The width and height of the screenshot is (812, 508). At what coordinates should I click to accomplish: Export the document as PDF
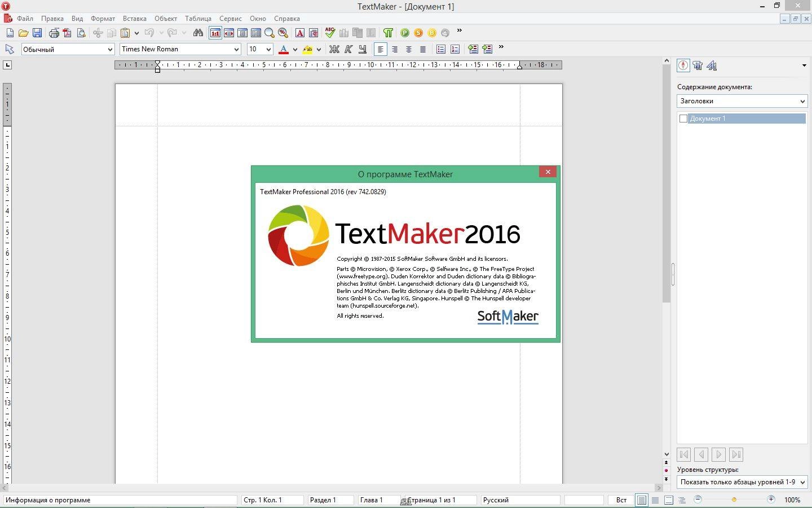[x=67, y=33]
